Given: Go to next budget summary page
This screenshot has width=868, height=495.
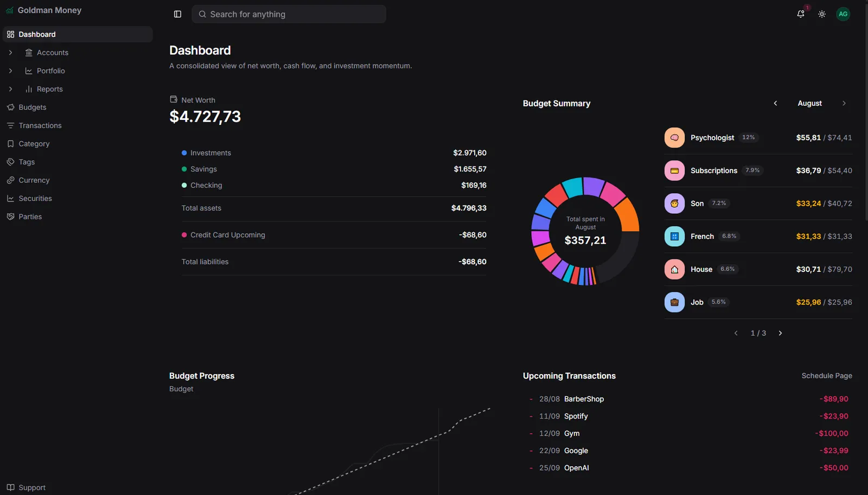Looking at the screenshot, I should click(780, 333).
